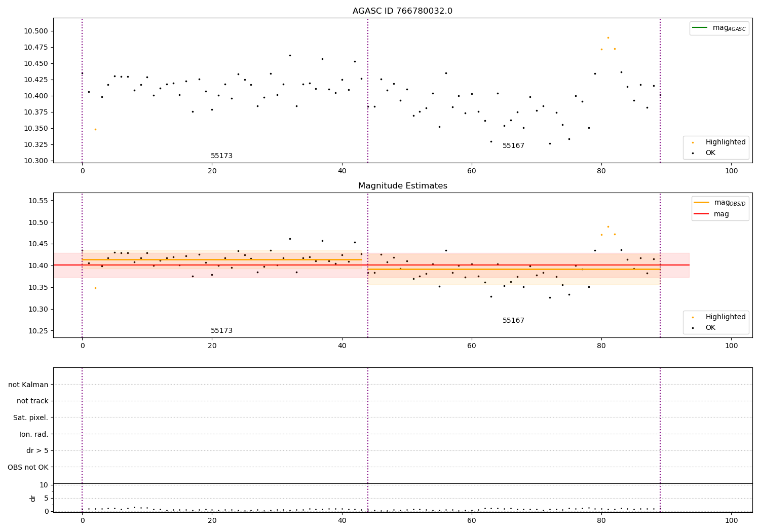The image size is (760, 532).
Task: Click the 'OBS not OK' y-axis label
Action: (28, 467)
